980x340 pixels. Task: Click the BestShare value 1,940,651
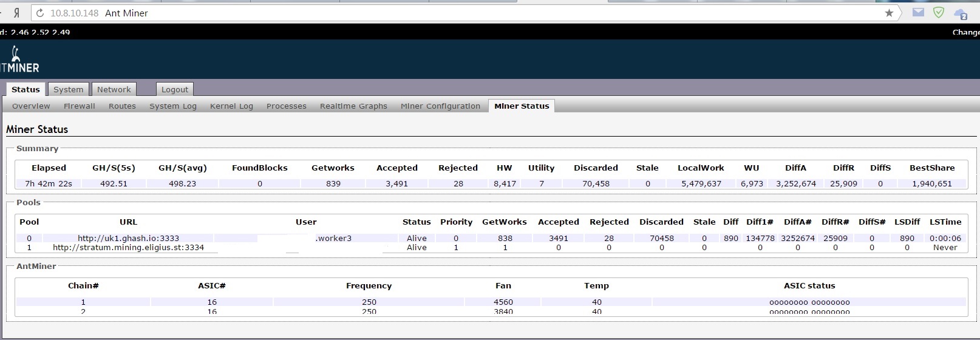point(932,183)
